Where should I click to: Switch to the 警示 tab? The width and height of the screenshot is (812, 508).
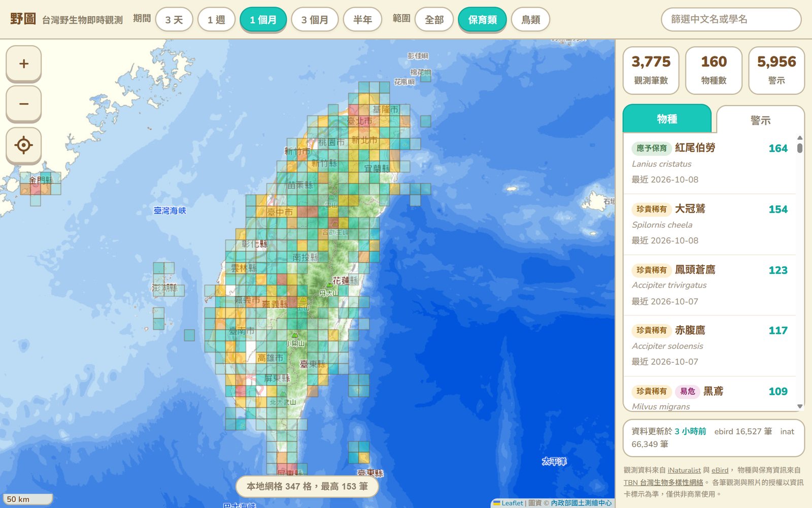760,120
